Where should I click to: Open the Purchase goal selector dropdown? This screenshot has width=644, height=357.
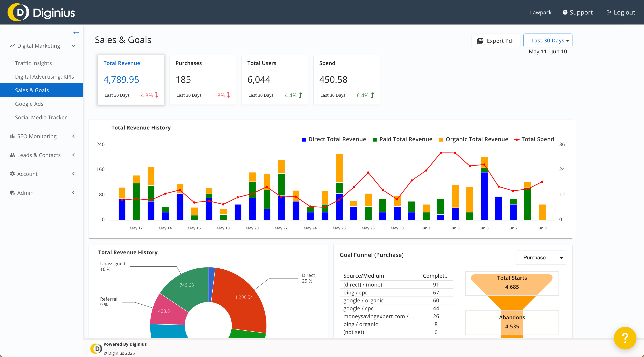tap(541, 257)
